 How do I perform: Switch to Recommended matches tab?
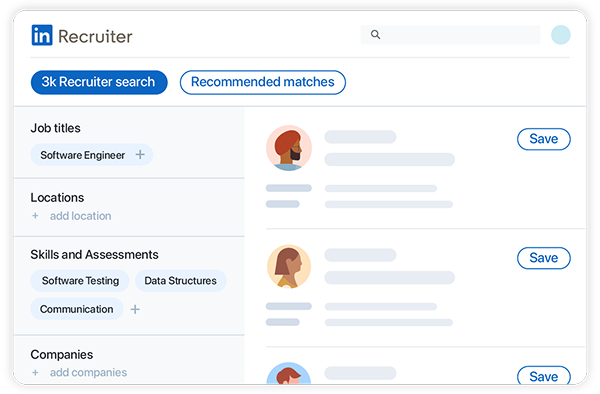263,82
